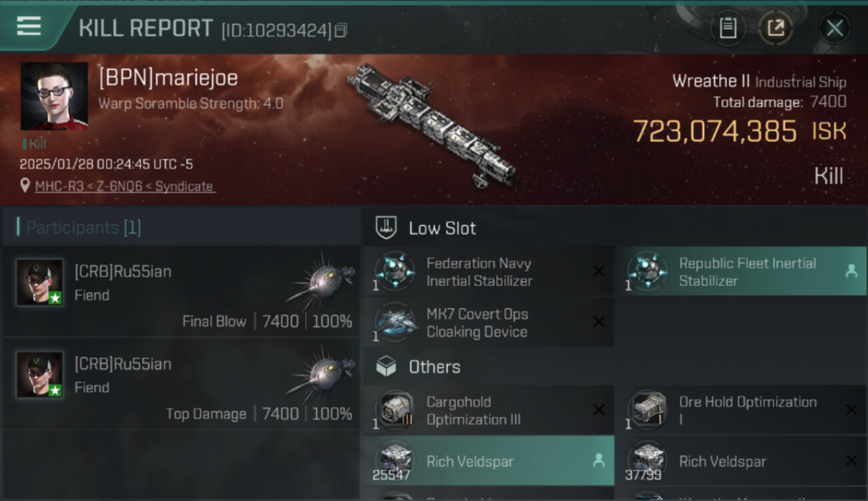Select the Rich Veldspar 37799 stack
The width and height of the screenshot is (868, 501).
pyautogui.click(x=741, y=461)
